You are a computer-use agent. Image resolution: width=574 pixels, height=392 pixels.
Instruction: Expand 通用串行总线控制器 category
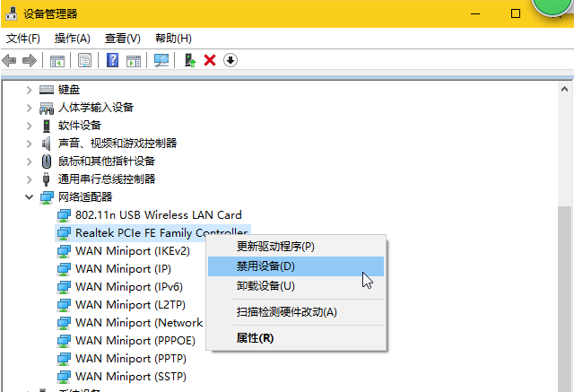click(30, 179)
